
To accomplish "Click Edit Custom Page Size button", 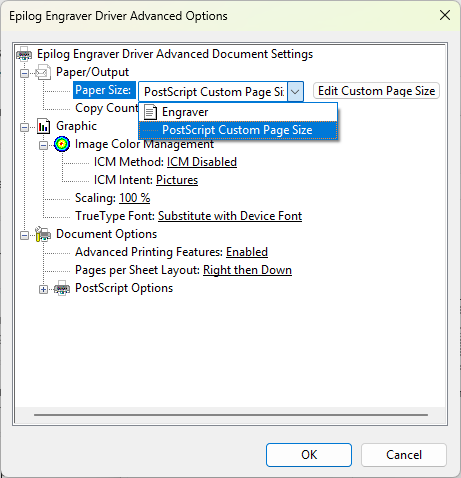I will click(x=376, y=91).
